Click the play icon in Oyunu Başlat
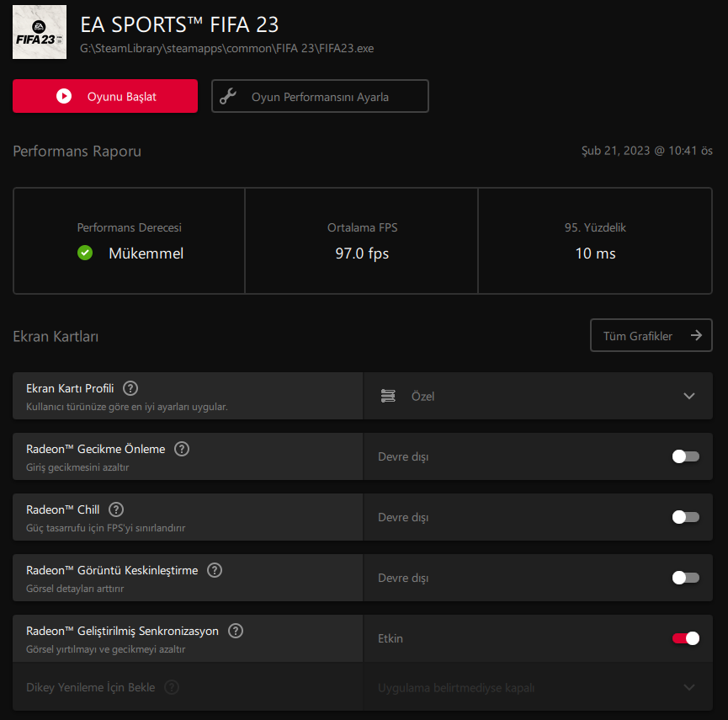 pos(64,96)
